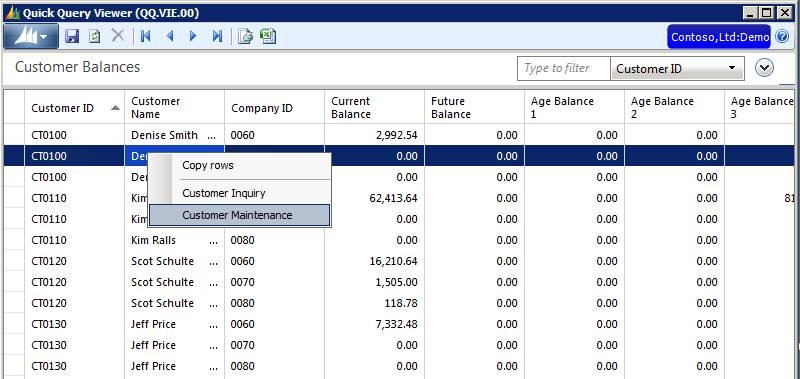
Task: Click the Contoso,Ltd:Demo company button
Action: point(719,37)
